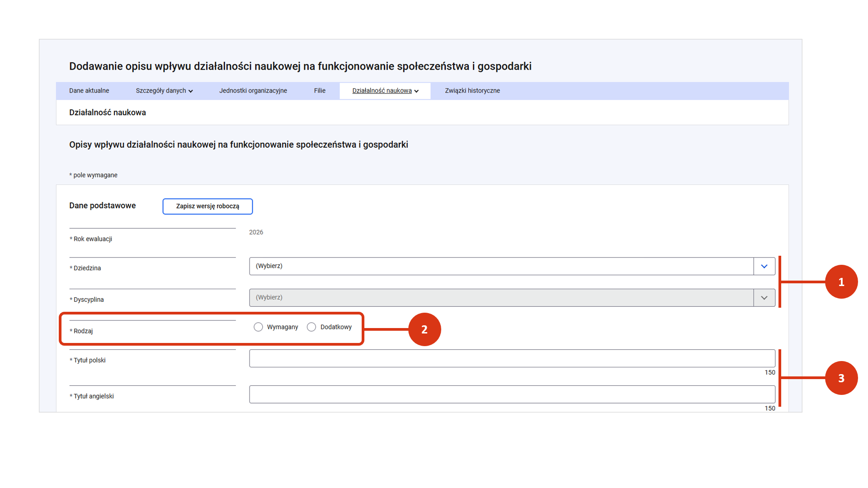Focus the Tytuł angielski input field
The height and width of the screenshot is (488, 868).
coord(512,394)
